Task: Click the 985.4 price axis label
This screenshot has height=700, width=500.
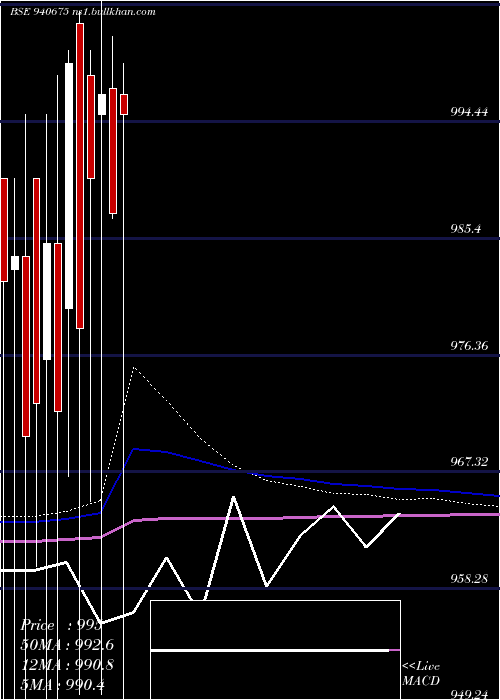Action: tap(465, 229)
